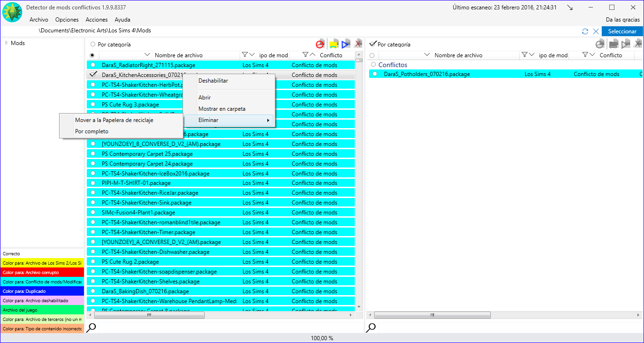Choose 'Mover a la Papelera de reciclaje'

click(121, 120)
